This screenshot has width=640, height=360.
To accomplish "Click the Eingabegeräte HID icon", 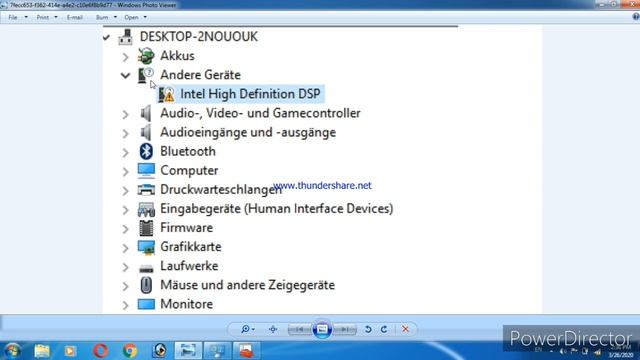I will coord(146,209).
